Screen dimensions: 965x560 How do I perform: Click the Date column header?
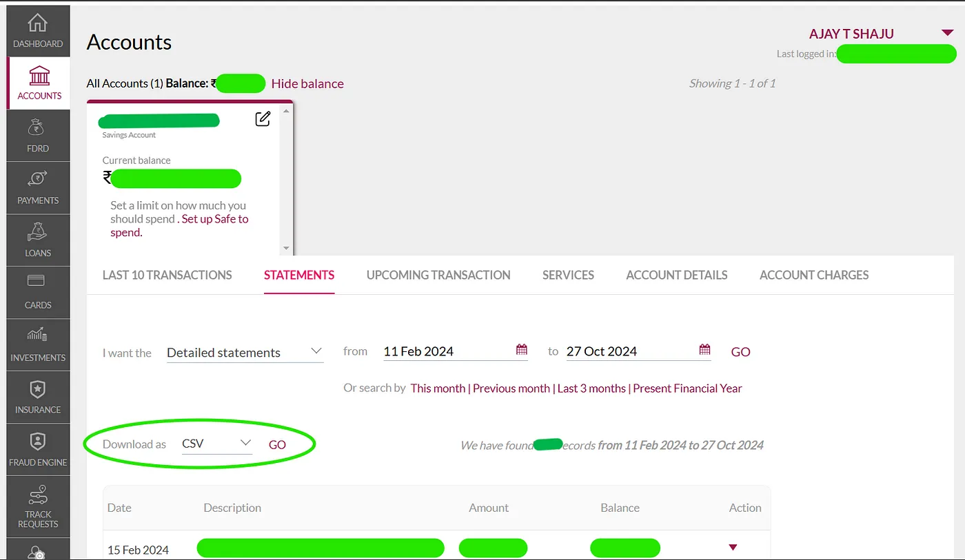click(x=119, y=508)
